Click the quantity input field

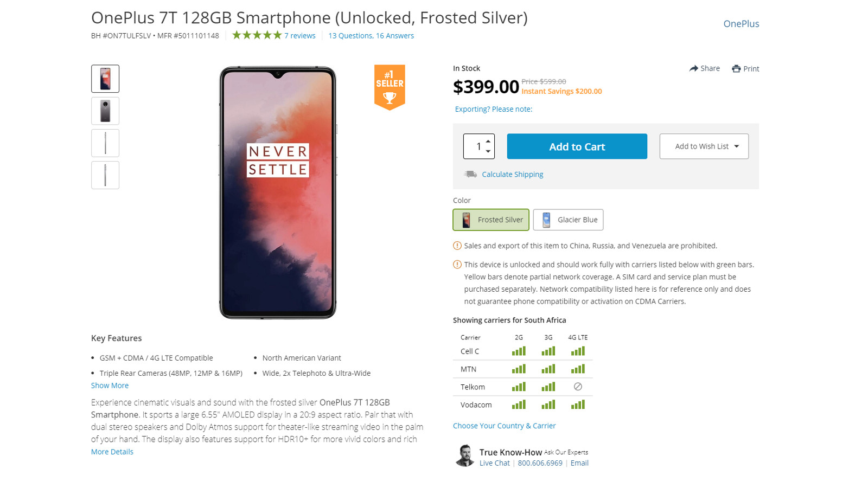[476, 146]
